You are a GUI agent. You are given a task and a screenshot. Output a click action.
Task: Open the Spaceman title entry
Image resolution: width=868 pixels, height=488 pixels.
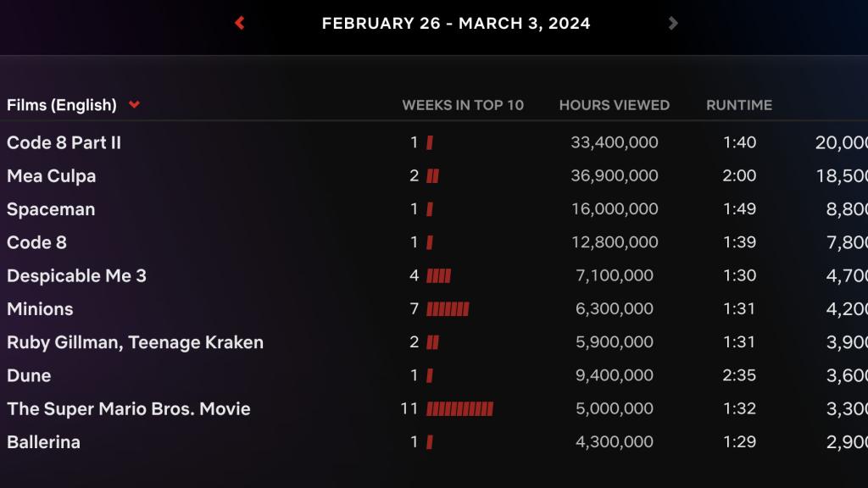[50, 208]
